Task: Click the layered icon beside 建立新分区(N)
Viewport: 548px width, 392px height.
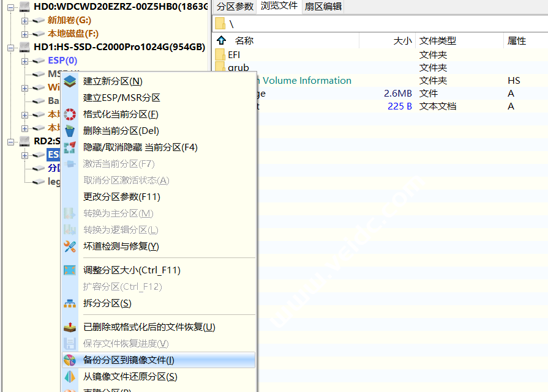Action: pyautogui.click(x=70, y=81)
